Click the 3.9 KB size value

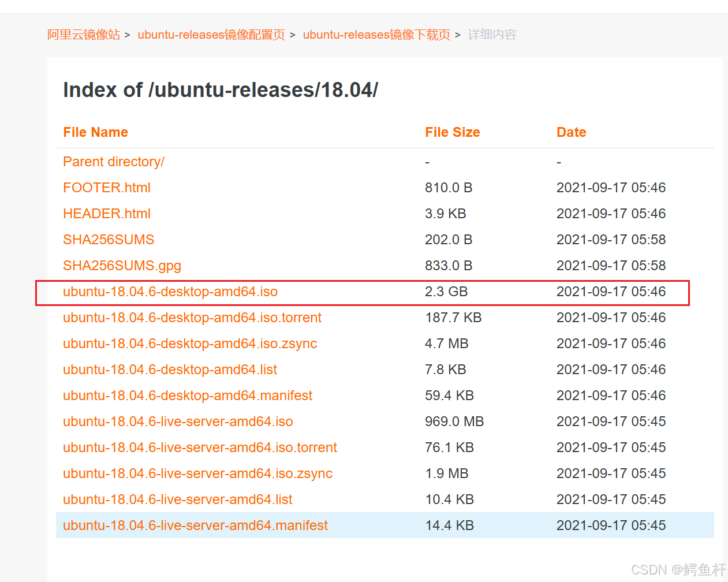445,214
